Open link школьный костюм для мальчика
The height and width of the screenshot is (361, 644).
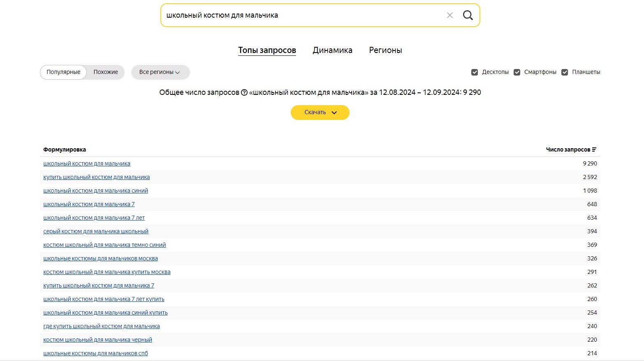click(87, 163)
